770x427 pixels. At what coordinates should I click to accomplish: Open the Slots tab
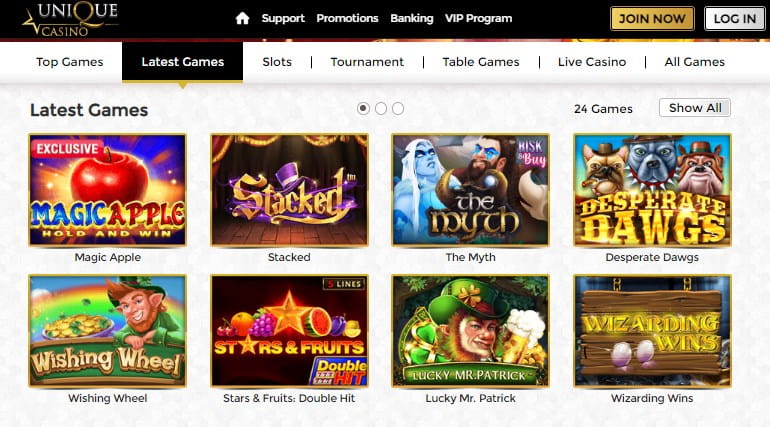(x=277, y=62)
